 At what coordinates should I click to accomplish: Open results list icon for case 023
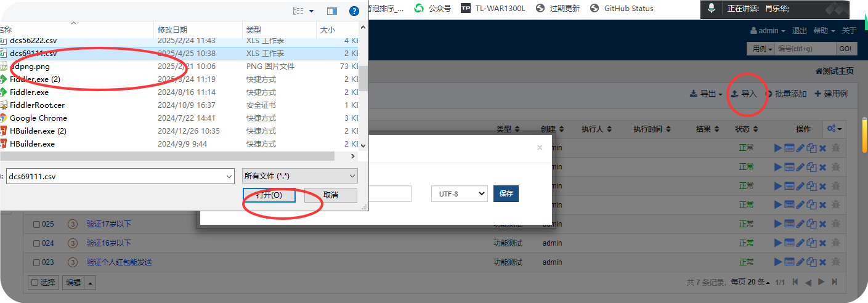tap(789, 262)
